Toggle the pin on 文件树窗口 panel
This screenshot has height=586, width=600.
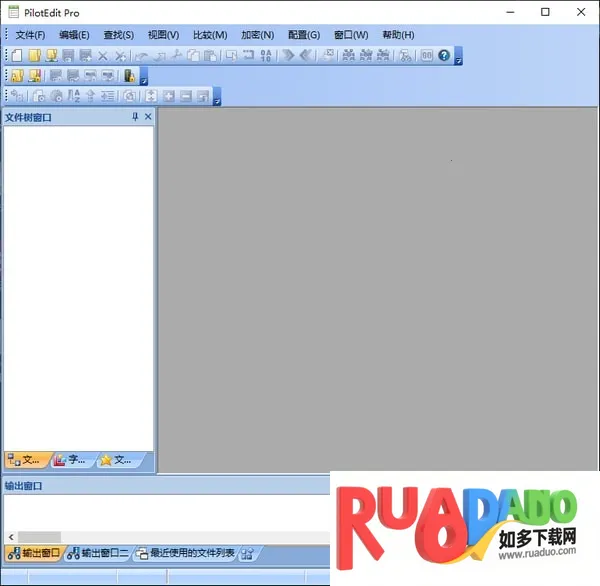tap(135, 117)
